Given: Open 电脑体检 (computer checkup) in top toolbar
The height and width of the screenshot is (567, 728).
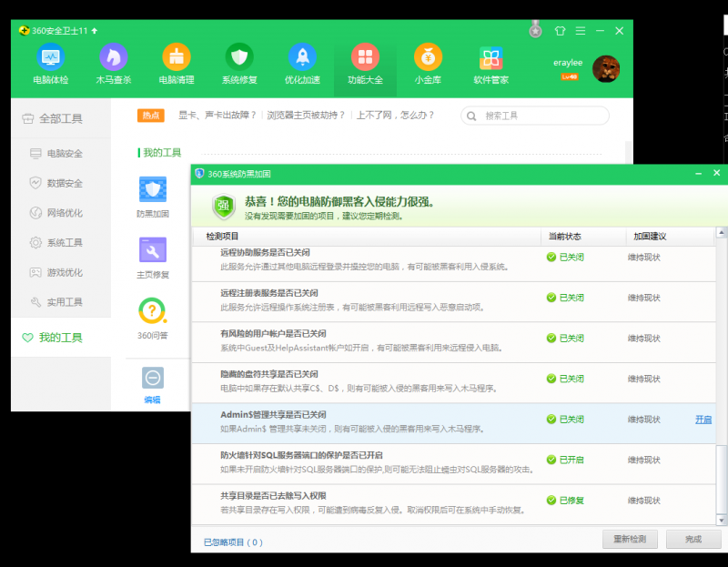Looking at the screenshot, I should pyautogui.click(x=49, y=66).
